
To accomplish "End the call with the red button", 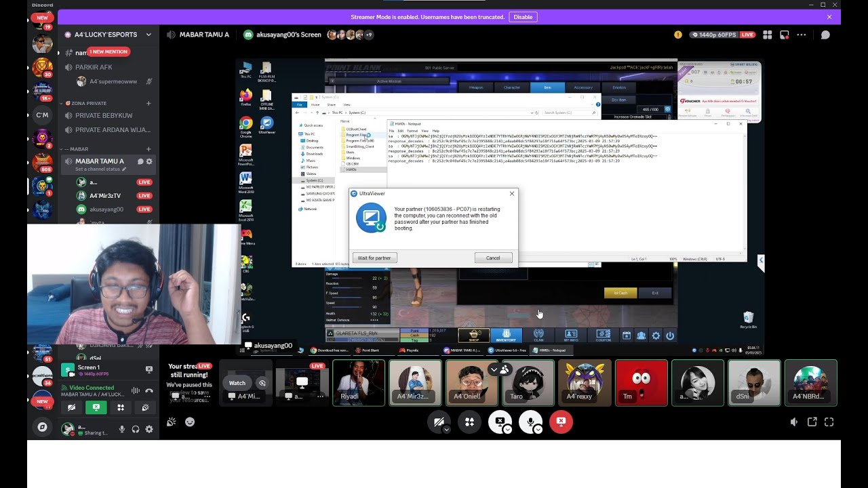I will (561, 422).
